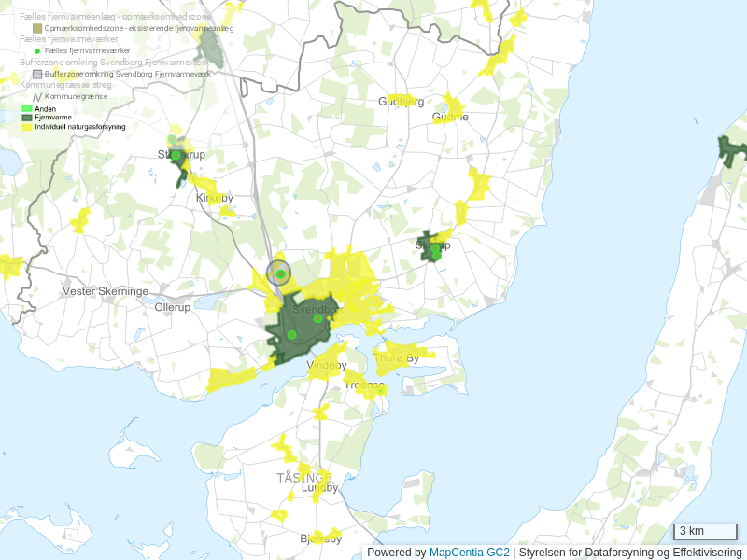Click the Kirkeby town label
This screenshot has height=560, width=747.
[214, 198]
